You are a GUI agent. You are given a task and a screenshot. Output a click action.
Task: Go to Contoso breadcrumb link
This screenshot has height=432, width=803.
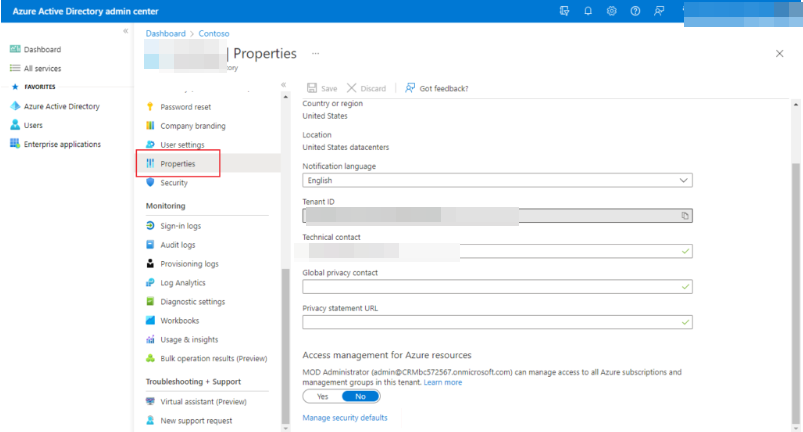pos(214,33)
